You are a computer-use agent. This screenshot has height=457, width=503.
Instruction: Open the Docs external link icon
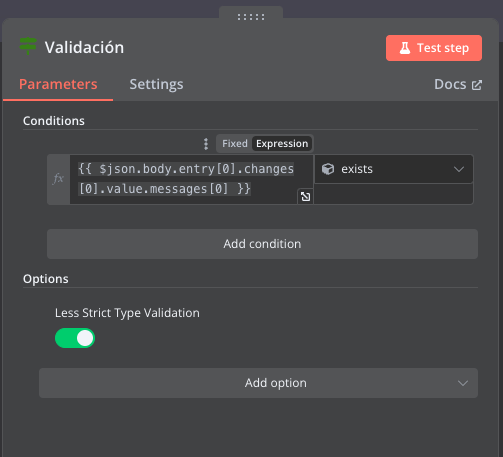click(x=477, y=85)
